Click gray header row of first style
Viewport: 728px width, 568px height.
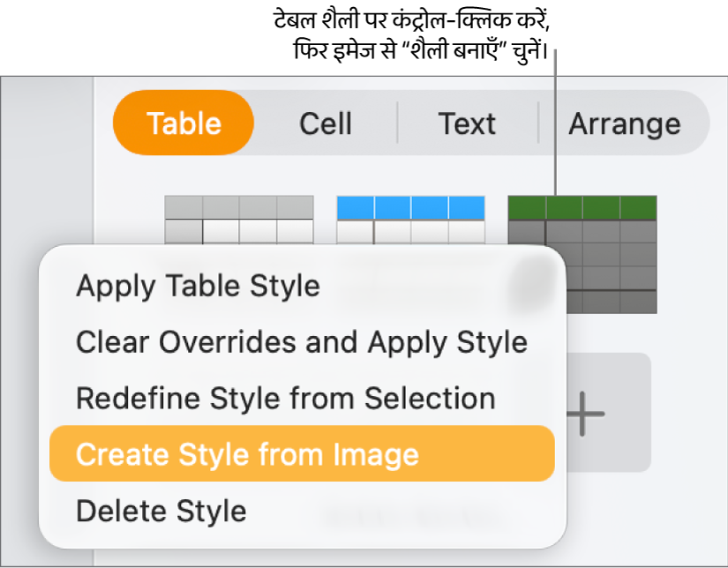point(239,207)
